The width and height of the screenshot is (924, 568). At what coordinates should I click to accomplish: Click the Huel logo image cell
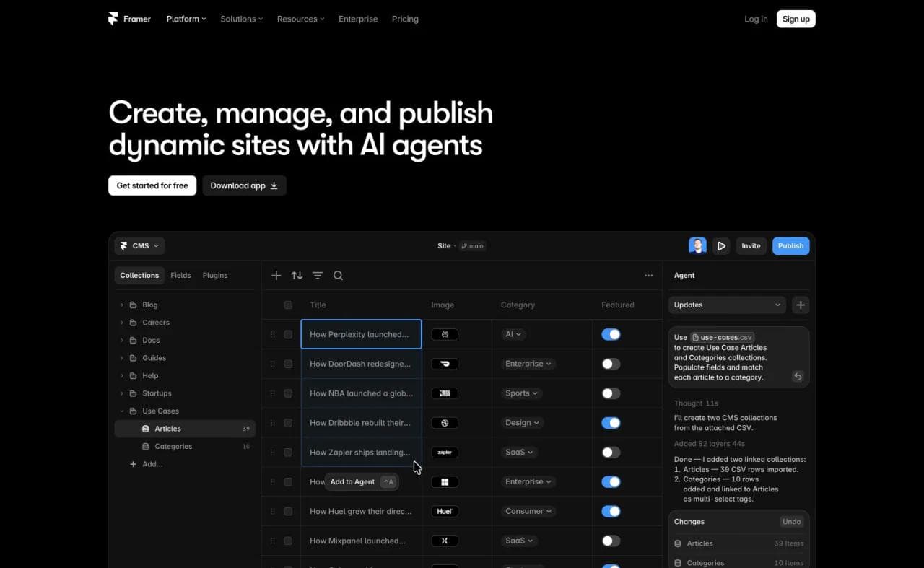(x=445, y=511)
